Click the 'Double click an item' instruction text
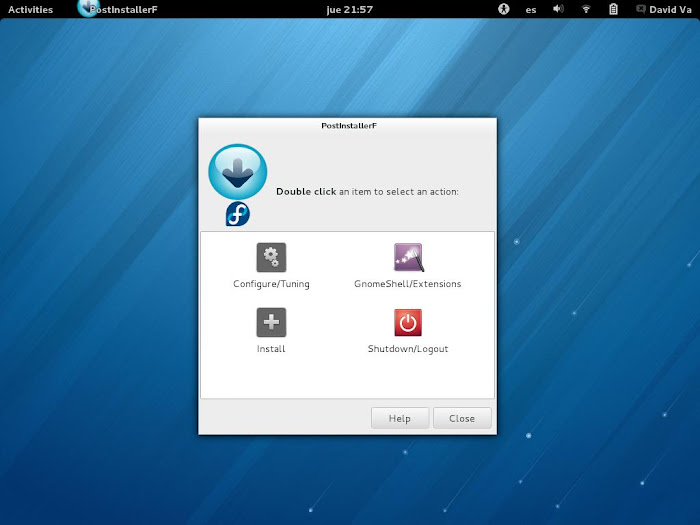 (367, 192)
